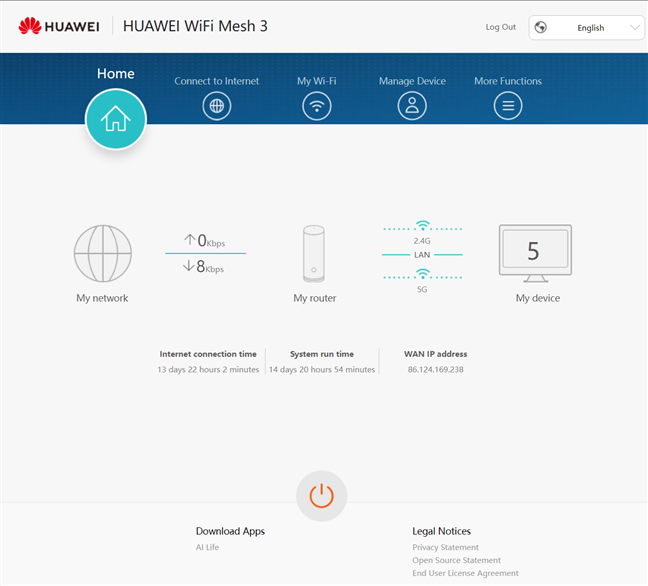Click the Connect to Internet globe icon
This screenshot has height=586, width=648.
coord(217,106)
